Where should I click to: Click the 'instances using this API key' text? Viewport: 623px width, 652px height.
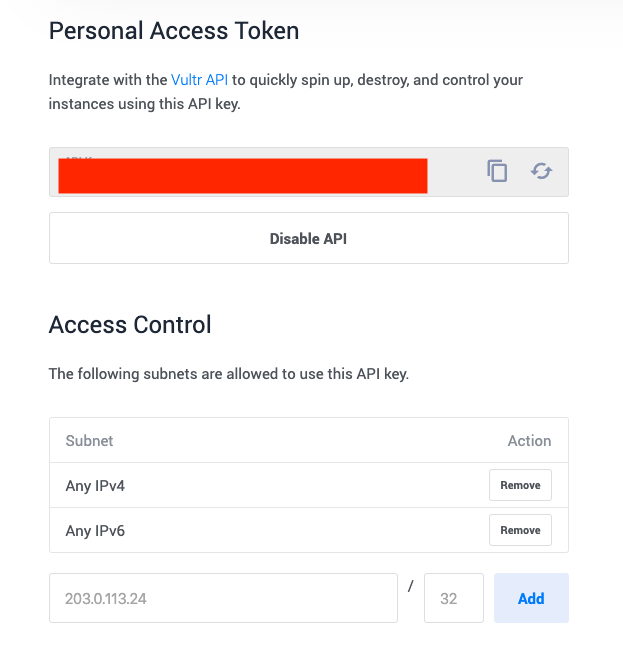click(144, 104)
